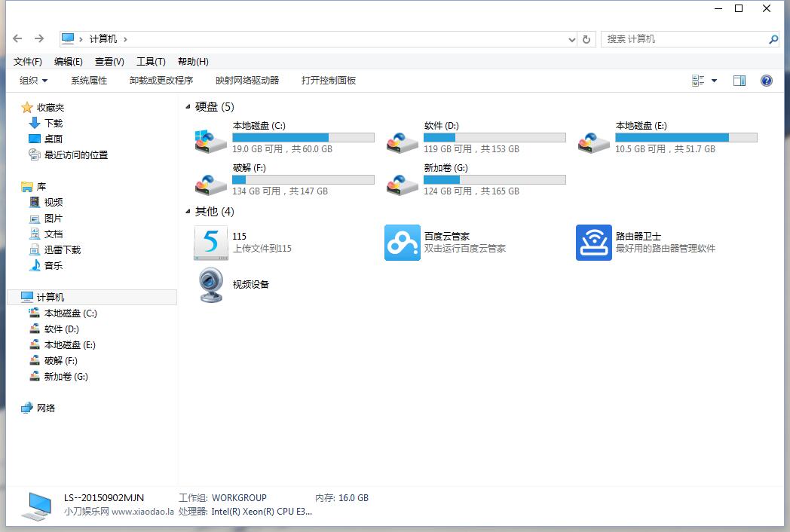790x532 pixels.
Task: Click the forward navigation arrow
Action: [39, 38]
